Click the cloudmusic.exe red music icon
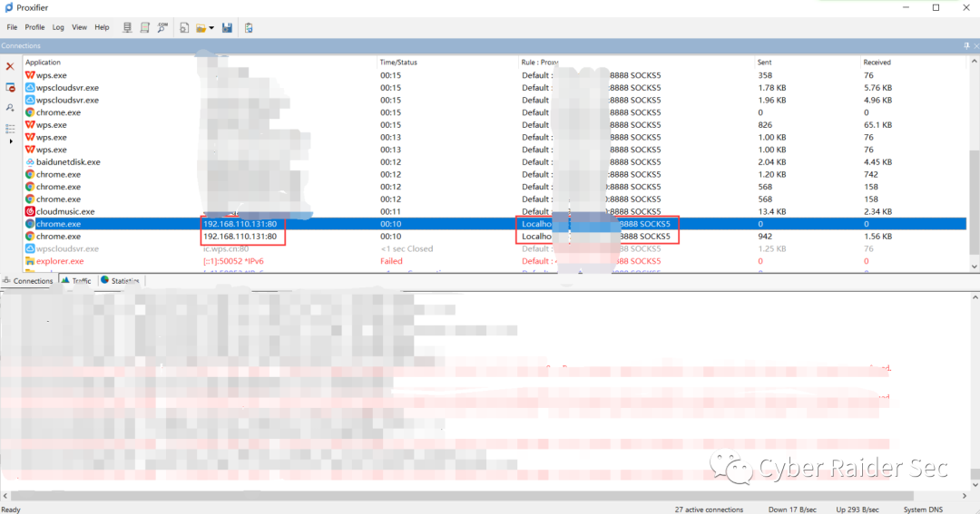Viewport: 980px width, 514px height. click(30, 212)
